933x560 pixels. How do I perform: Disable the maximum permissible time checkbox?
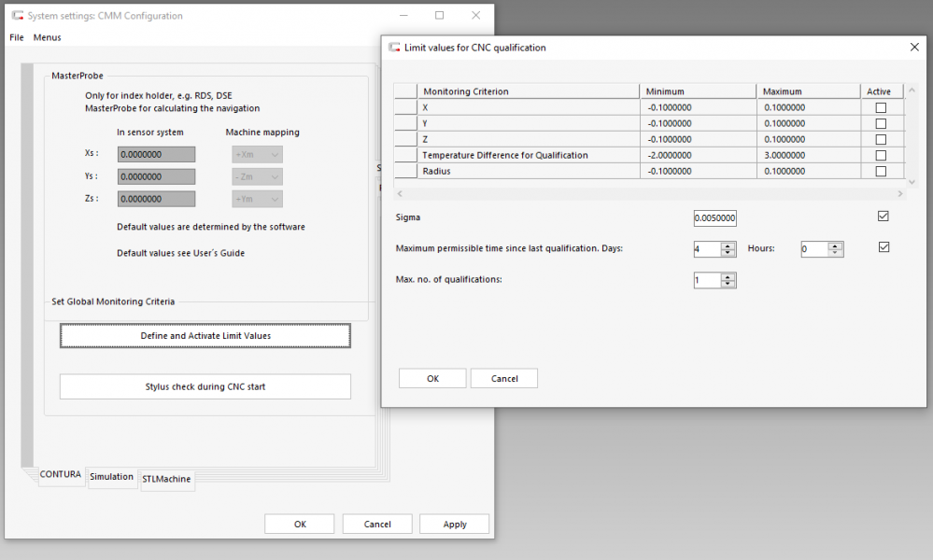(x=884, y=247)
